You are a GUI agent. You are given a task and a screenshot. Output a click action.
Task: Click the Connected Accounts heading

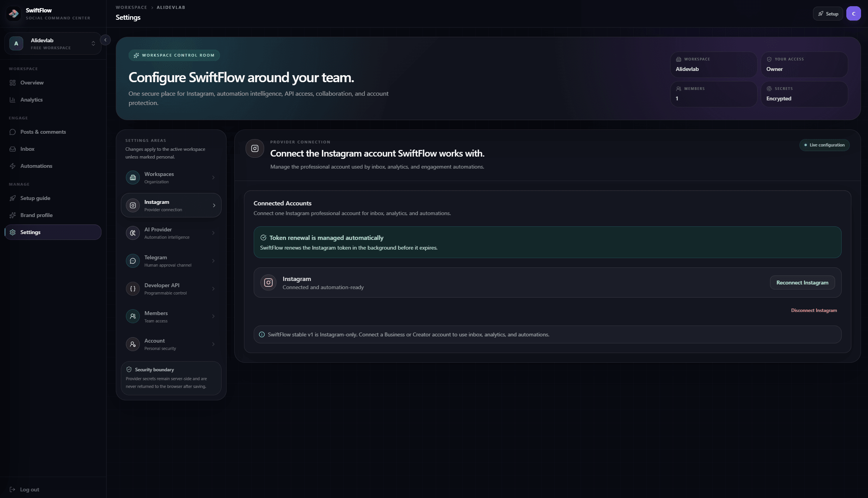click(282, 203)
